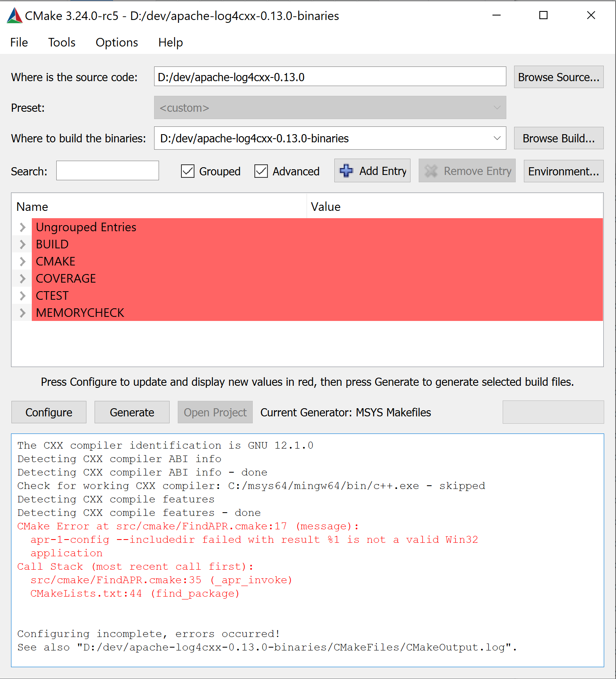
Task: Click 'apr-1-config --includedir failed' error line
Action: [x=254, y=540]
